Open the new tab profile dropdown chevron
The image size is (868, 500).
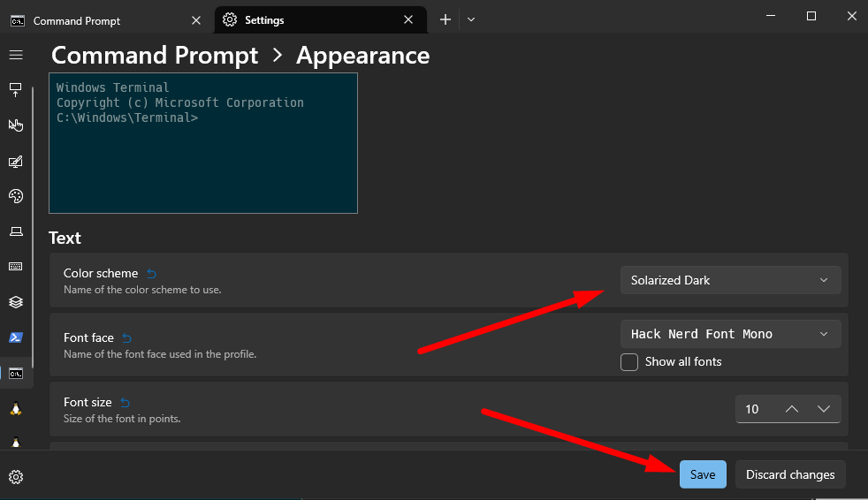pos(471,19)
